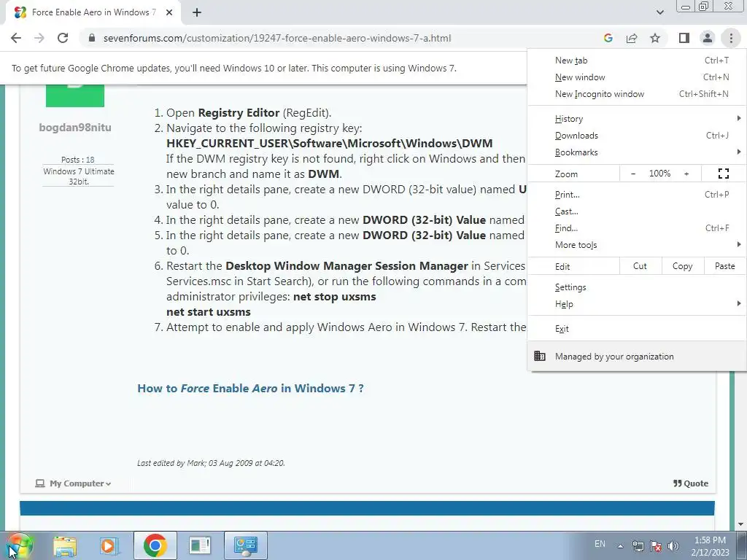The height and width of the screenshot is (560, 747).
Task: Open Find... from the menu
Action: click(637, 228)
